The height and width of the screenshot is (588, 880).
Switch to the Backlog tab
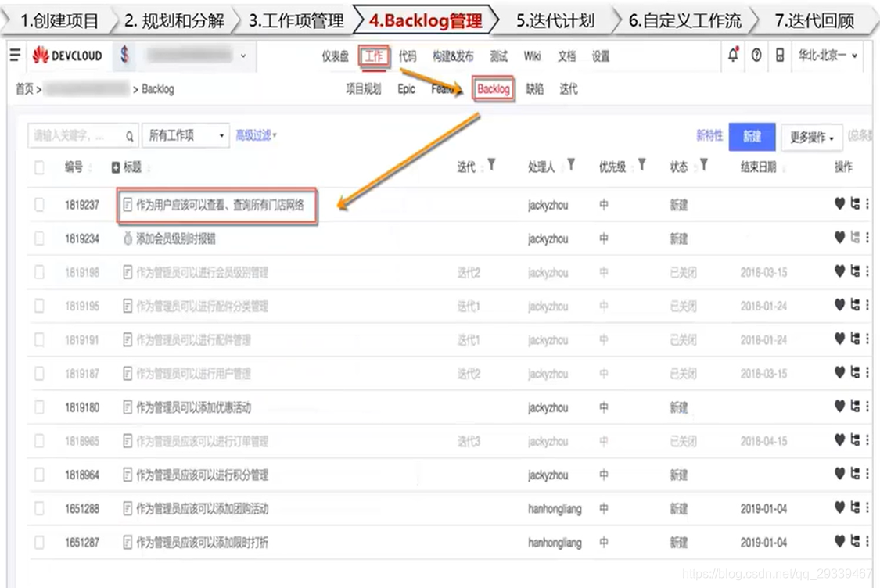(x=494, y=88)
